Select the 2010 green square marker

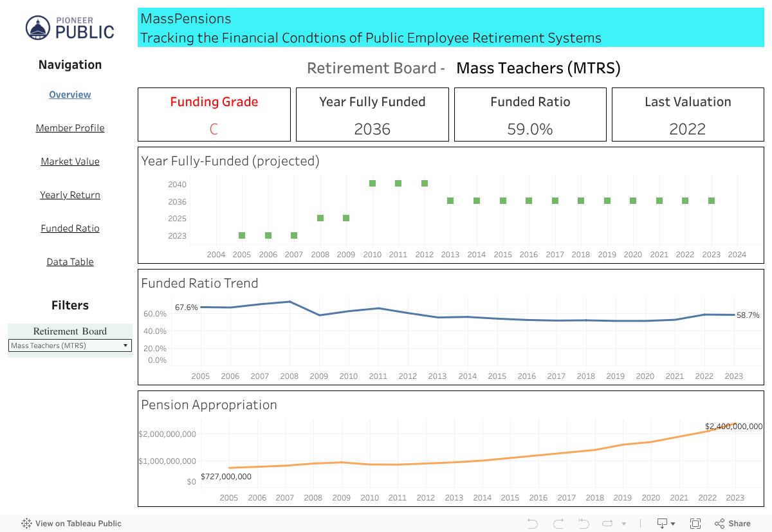click(x=372, y=183)
